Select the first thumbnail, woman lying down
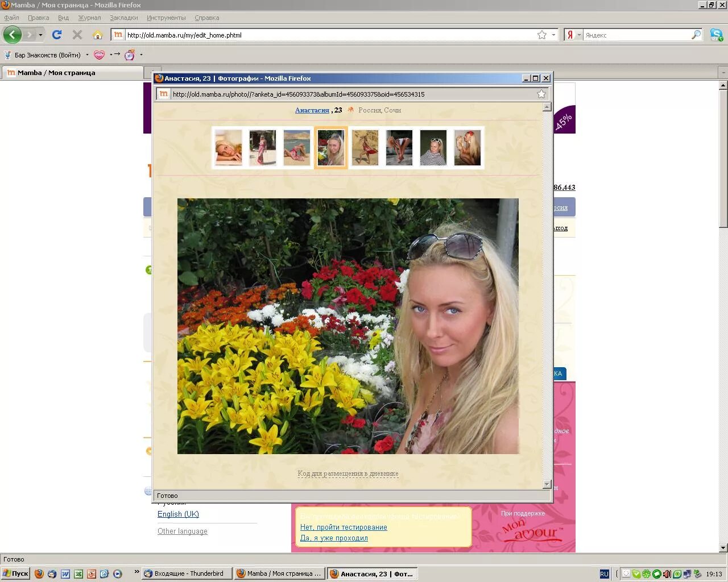The height and width of the screenshot is (582, 728). [229, 148]
